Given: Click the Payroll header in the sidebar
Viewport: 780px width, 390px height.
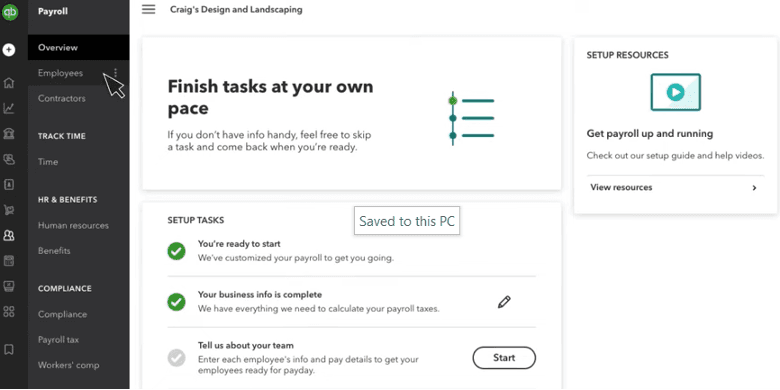Looking at the screenshot, I should click(53, 11).
